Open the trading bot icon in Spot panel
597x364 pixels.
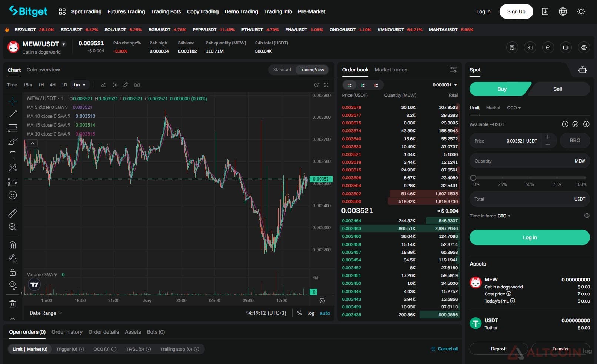click(x=583, y=70)
